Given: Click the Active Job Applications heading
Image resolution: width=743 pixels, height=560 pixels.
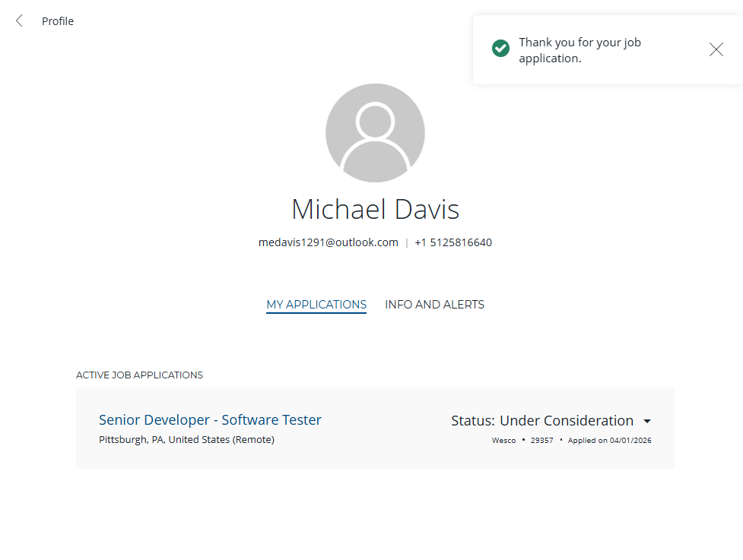Looking at the screenshot, I should coord(139,375).
